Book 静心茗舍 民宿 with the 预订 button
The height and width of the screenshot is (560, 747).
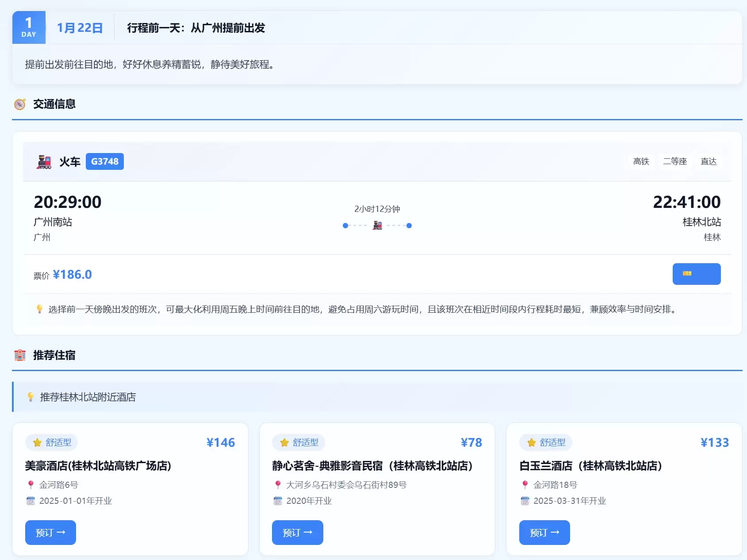pyautogui.click(x=297, y=533)
